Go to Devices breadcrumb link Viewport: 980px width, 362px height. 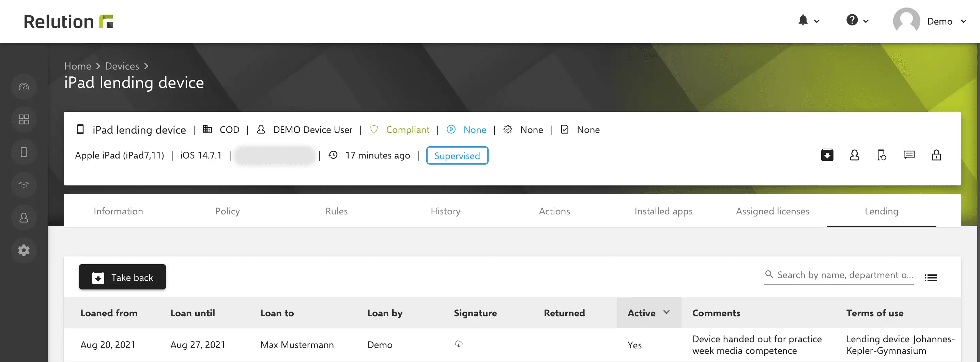[x=122, y=66]
